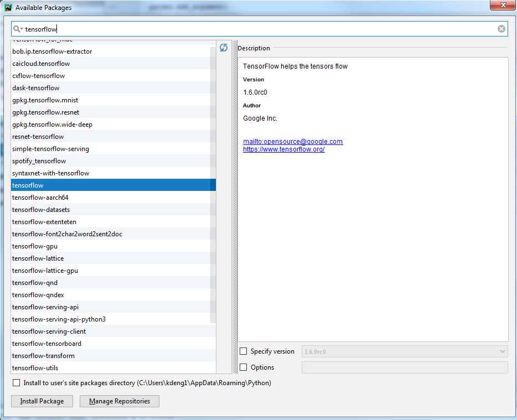Open the search magnifier history dropdown
517x420 pixels.
click(x=18, y=29)
